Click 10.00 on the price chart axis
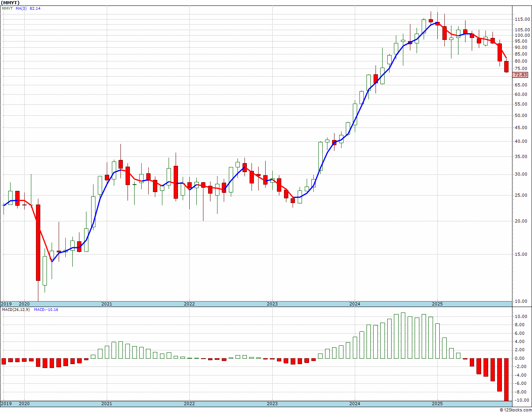This screenshot has height=413, width=532. tap(521, 301)
